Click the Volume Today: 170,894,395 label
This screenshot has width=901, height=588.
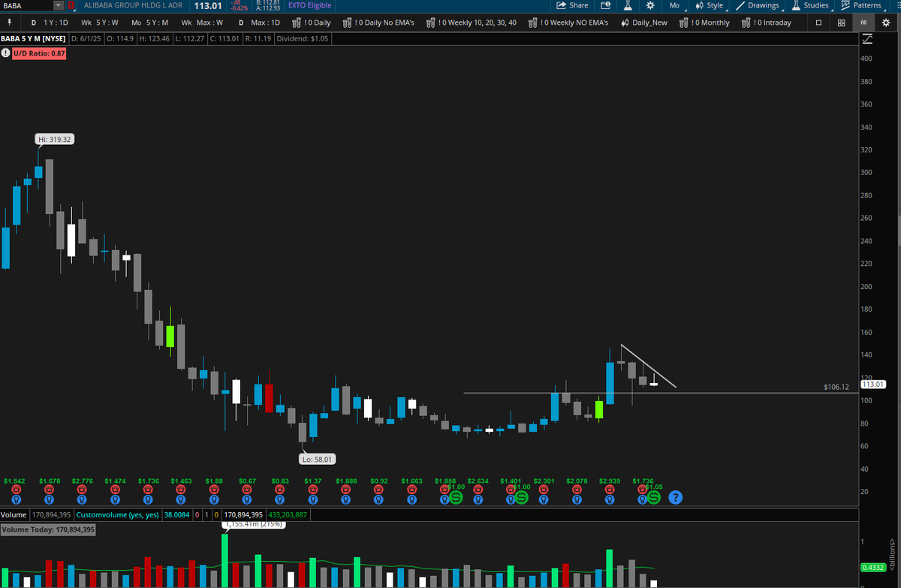[48, 529]
